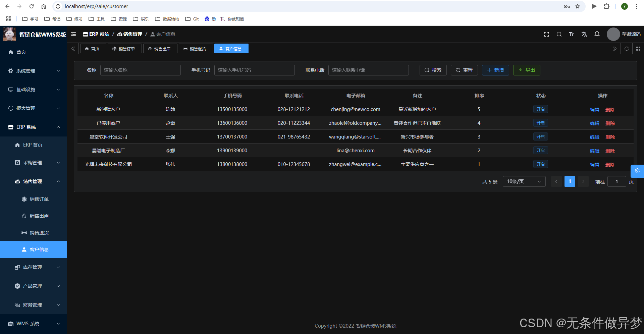Screen dimensions: 644x334
Task: Switch to the 销售订单 tab
Action: click(x=124, y=49)
